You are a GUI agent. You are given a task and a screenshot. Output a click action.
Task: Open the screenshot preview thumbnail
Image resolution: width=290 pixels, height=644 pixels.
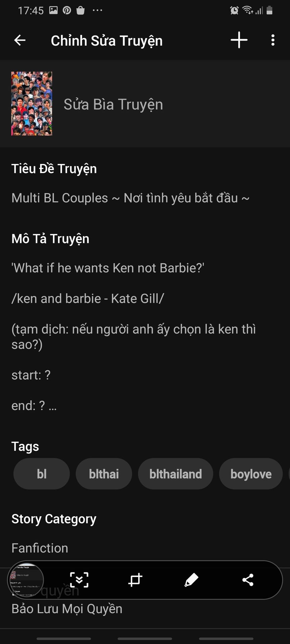click(x=26, y=580)
